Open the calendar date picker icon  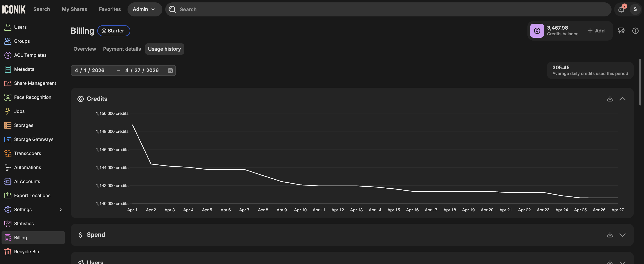point(170,70)
